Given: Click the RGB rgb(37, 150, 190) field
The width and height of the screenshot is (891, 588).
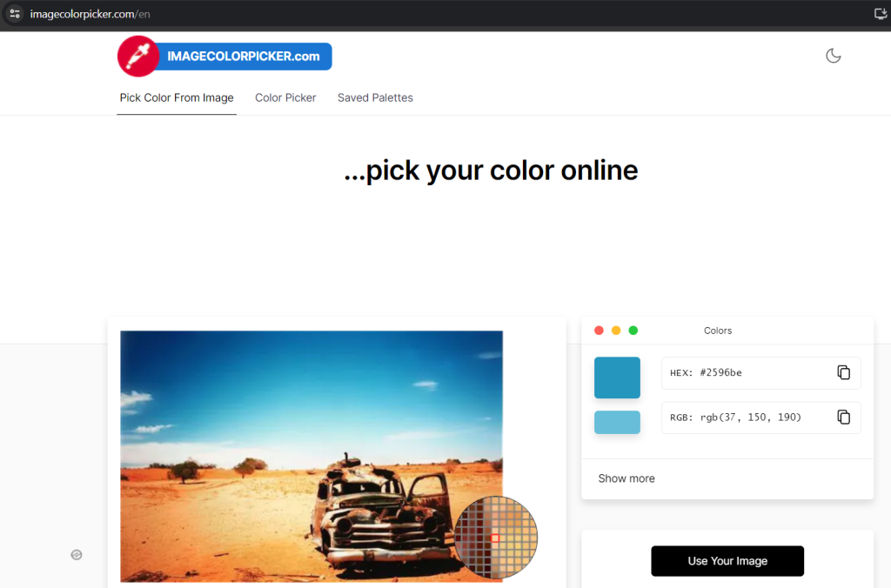Looking at the screenshot, I should point(760,418).
